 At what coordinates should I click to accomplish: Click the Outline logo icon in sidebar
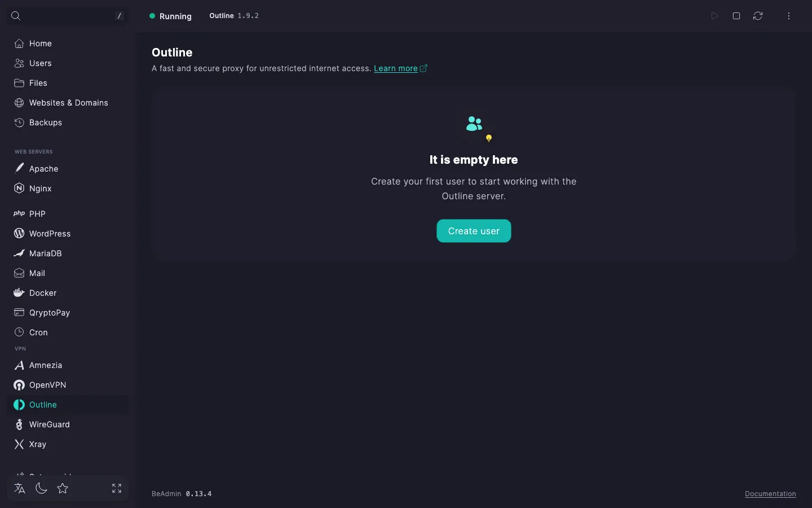coord(19,405)
